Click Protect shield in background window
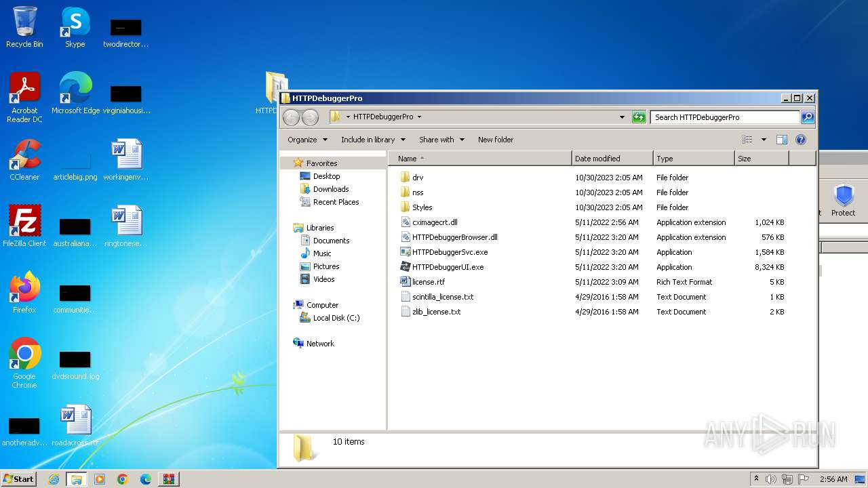 point(843,201)
